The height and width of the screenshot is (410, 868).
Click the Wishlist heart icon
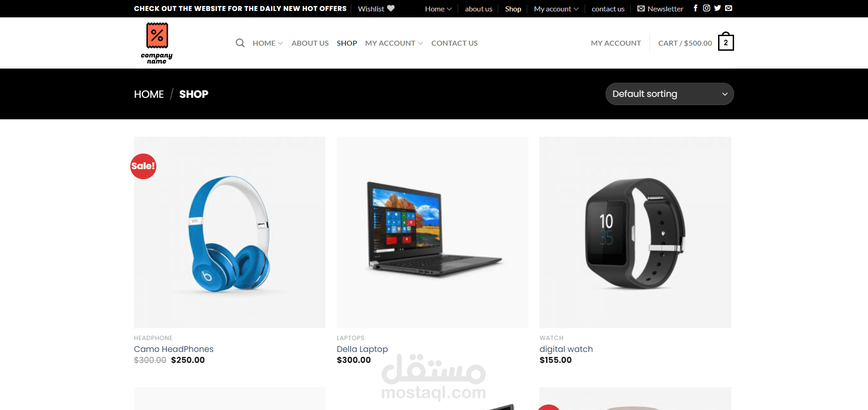[391, 8]
